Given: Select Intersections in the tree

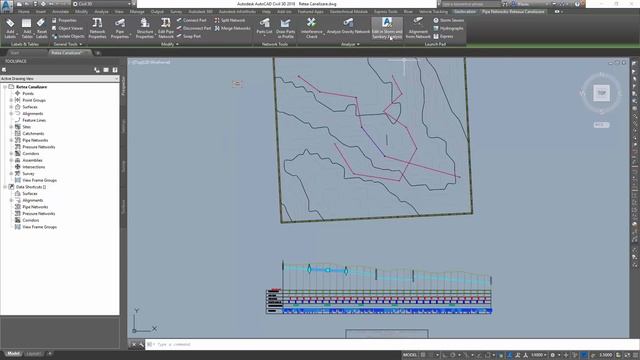Looking at the screenshot, I should pos(33,167).
